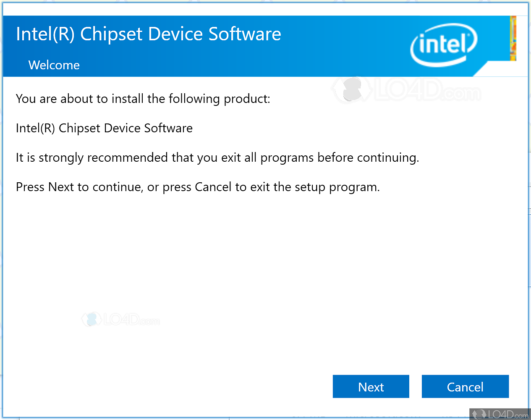Click the "strongly recommended" notice line
This screenshot has width=531, height=420.
point(217,157)
